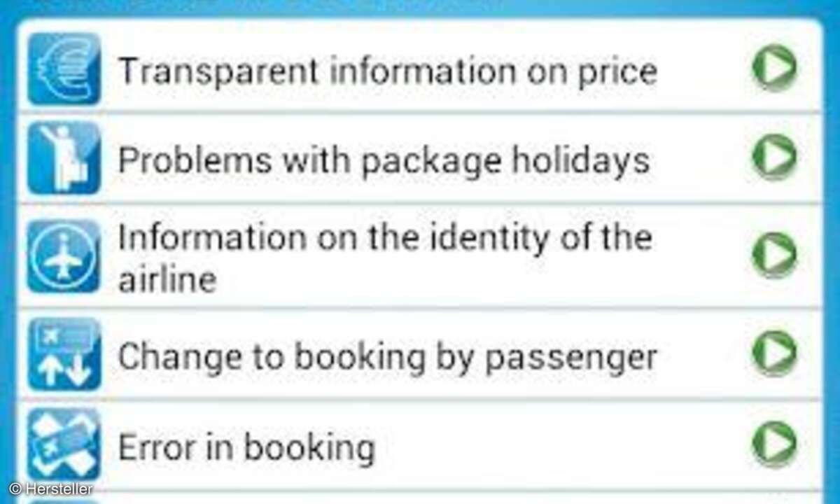Tap blank area right of "Error in booking"
Viewport: 840px width, 504px height.
[560, 445]
